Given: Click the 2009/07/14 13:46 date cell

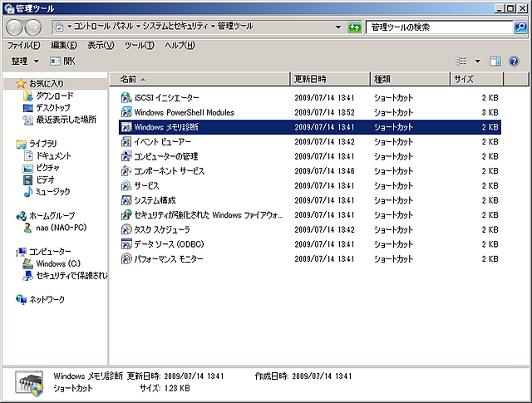Looking at the screenshot, I should coord(324,171).
